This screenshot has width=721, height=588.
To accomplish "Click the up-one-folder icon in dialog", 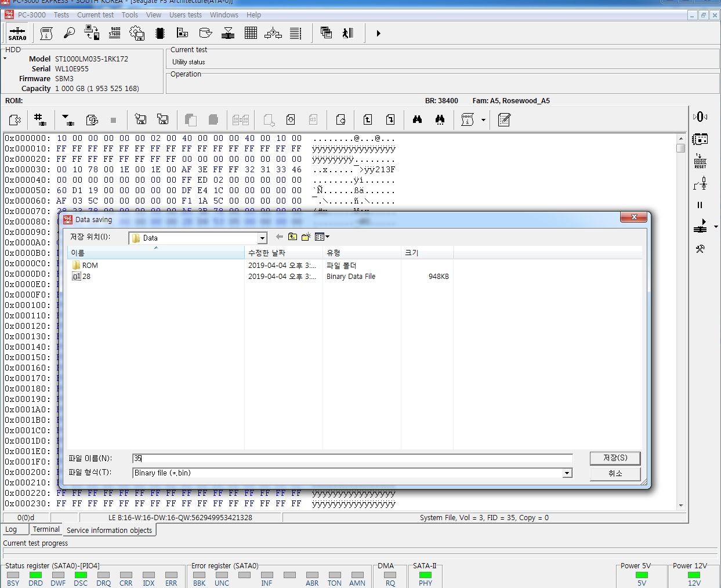I will [x=292, y=237].
